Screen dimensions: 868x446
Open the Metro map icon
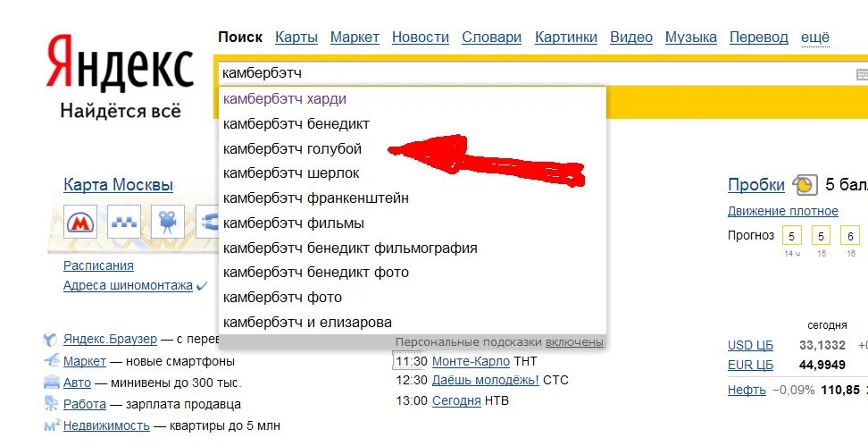coord(80,222)
